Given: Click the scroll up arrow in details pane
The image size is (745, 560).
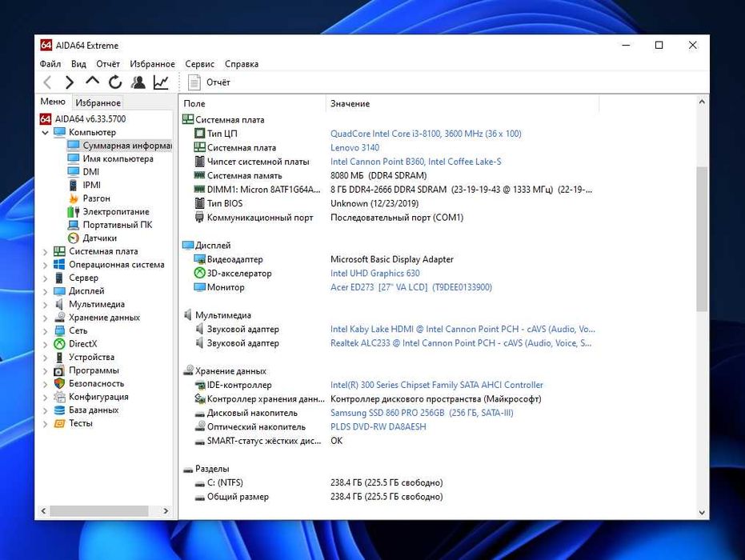Looking at the screenshot, I should [x=702, y=102].
